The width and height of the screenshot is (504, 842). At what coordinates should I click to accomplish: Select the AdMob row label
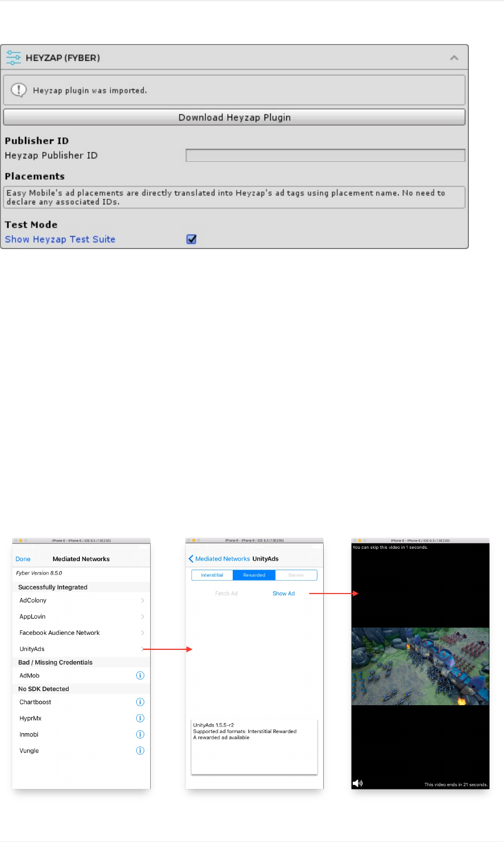pos(30,676)
